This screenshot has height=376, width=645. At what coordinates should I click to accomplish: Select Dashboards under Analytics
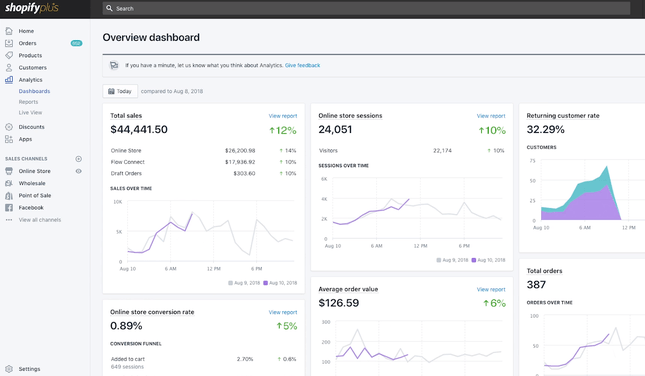pyautogui.click(x=34, y=91)
